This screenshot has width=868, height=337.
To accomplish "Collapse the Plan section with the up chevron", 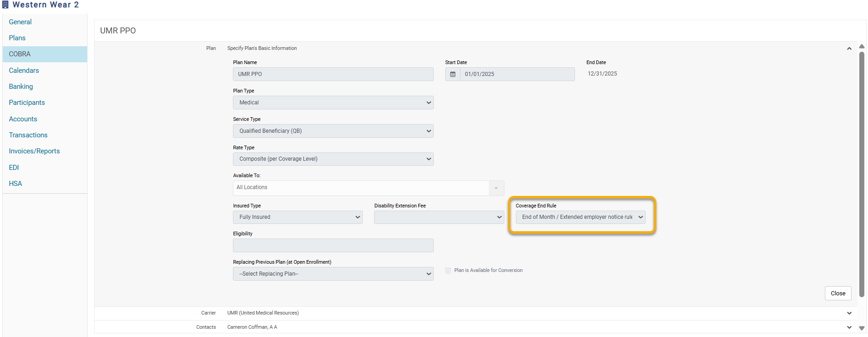I will tap(849, 49).
